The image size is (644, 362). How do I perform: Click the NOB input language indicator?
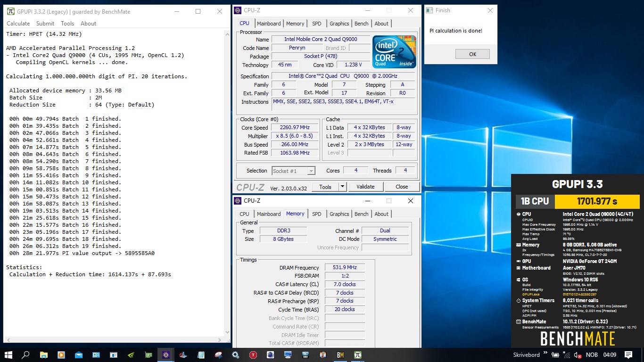point(592,355)
